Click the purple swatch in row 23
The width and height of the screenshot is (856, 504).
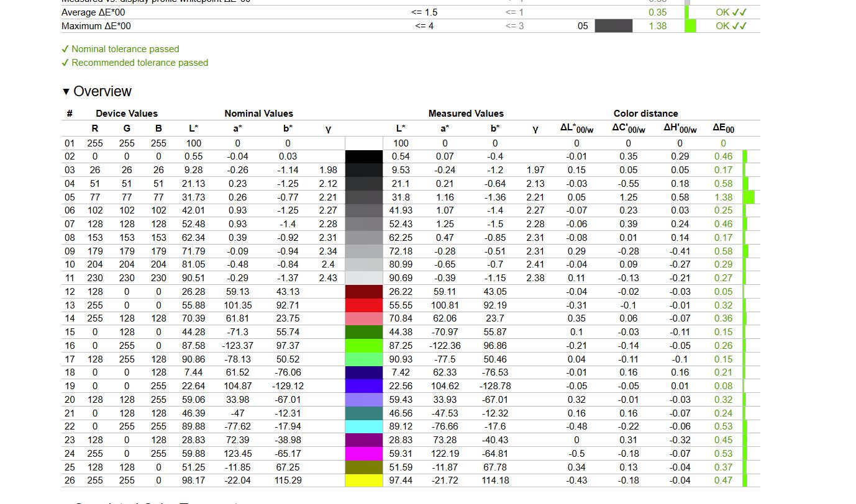[x=364, y=440]
